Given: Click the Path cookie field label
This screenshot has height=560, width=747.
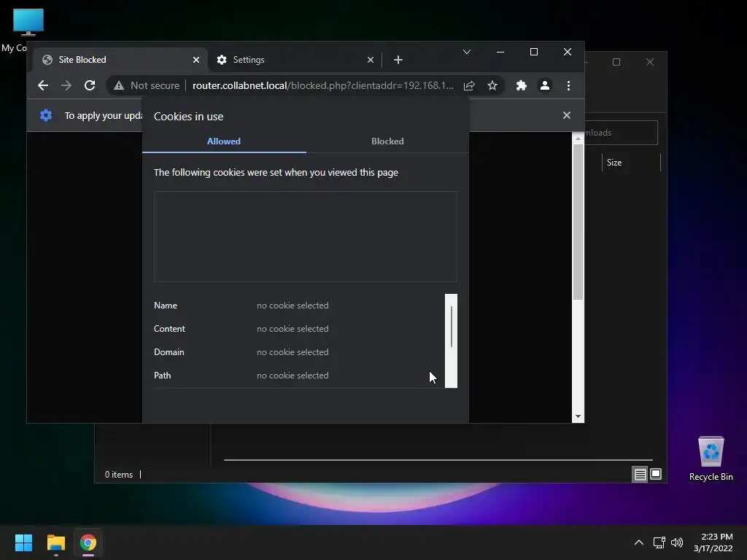Looking at the screenshot, I should (162, 376).
